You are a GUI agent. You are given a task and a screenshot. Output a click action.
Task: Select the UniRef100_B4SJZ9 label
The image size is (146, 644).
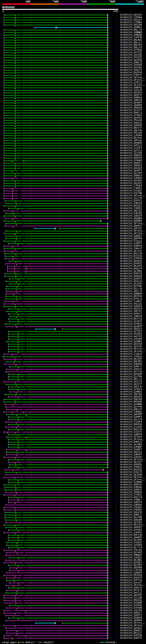point(131,254)
